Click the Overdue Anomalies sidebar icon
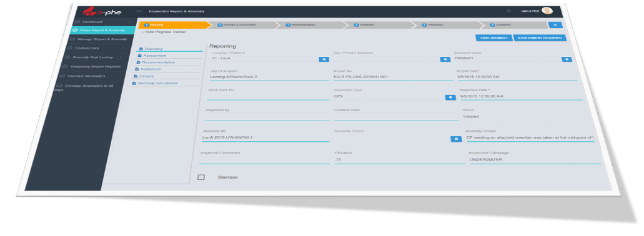Image resolution: width=644 pixels, height=236 pixels. 62,76
